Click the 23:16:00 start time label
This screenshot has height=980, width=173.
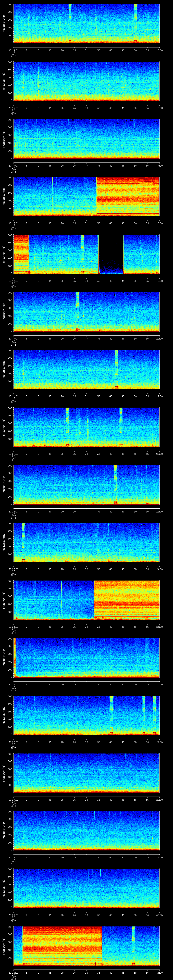pos(13,166)
